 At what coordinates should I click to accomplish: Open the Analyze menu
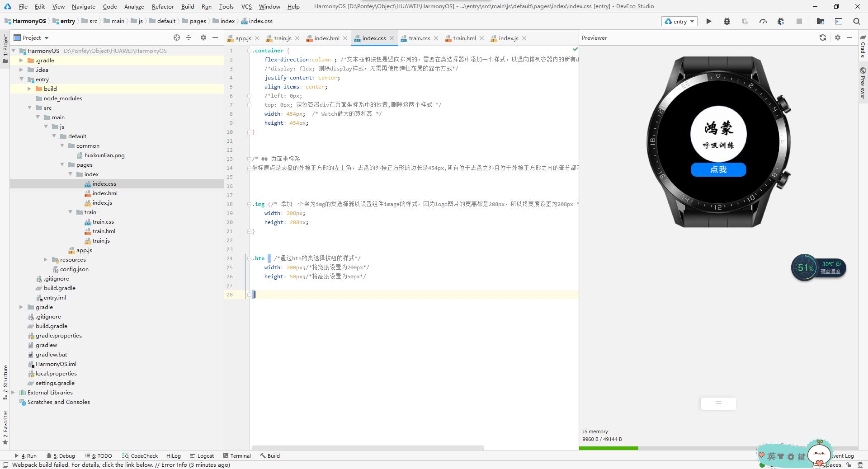click(134, 6)
